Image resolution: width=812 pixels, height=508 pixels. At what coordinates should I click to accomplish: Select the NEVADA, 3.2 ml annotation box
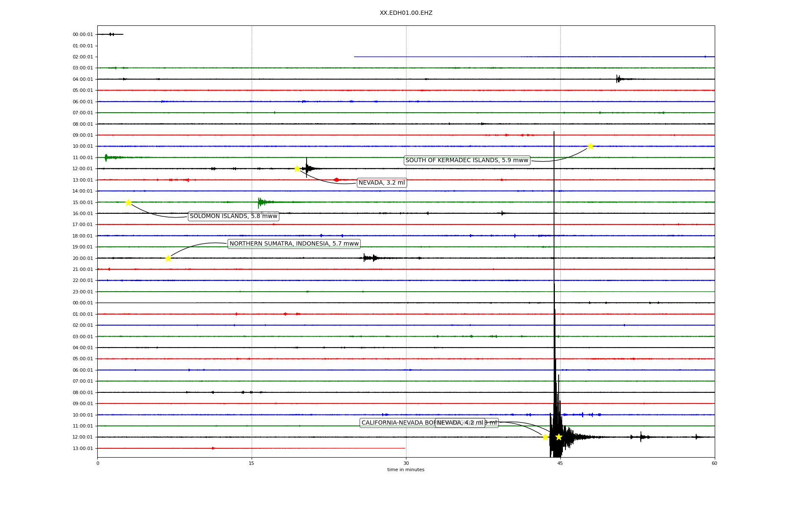(381, 183)
